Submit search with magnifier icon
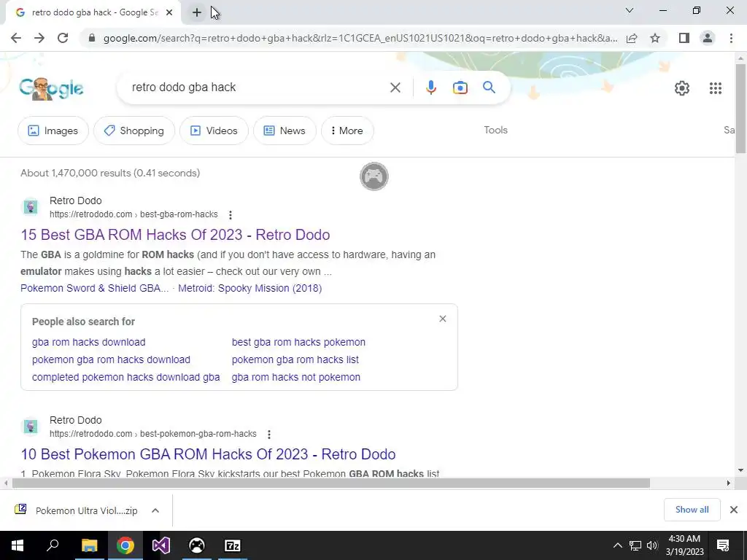Viewport: 747px width, 560px height. (x=489, y=87)
